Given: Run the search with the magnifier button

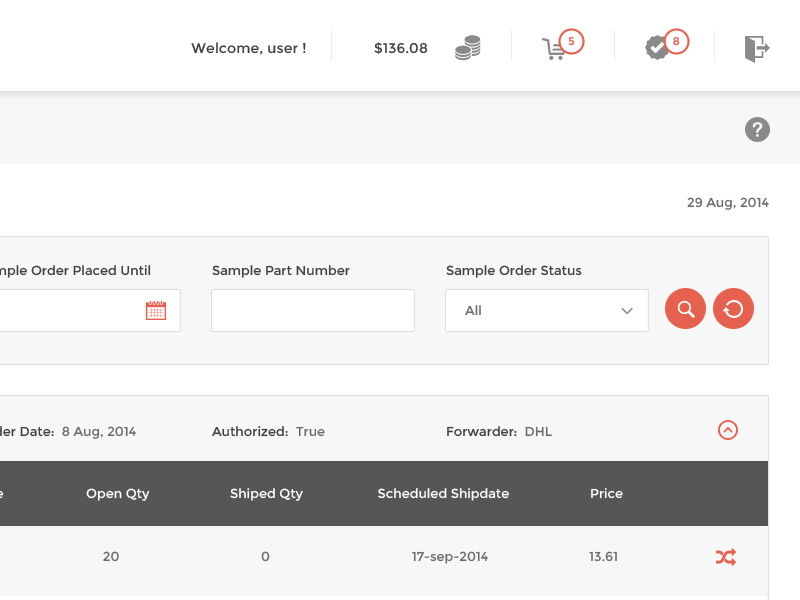Looking at the screenshot, I should coord(685,309).
